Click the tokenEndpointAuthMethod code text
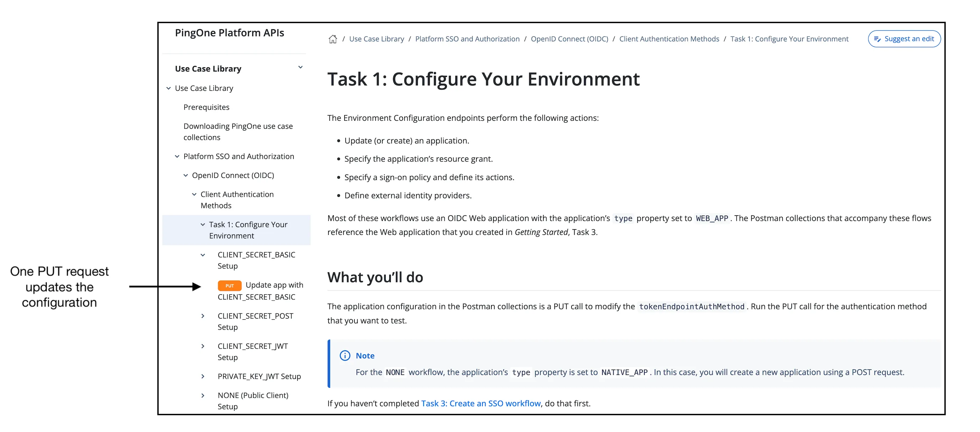The width and height of the screenshot is (980, 432). tap(691, 307)
